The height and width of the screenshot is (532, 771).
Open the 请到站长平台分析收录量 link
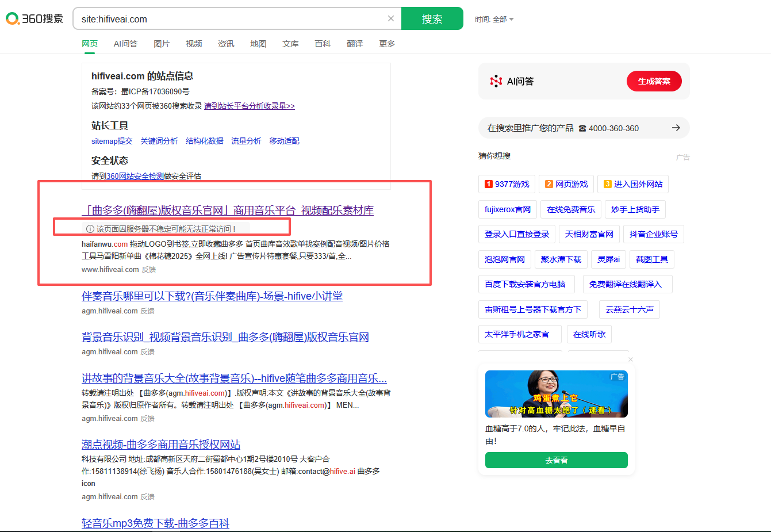[x=250, y=106]
